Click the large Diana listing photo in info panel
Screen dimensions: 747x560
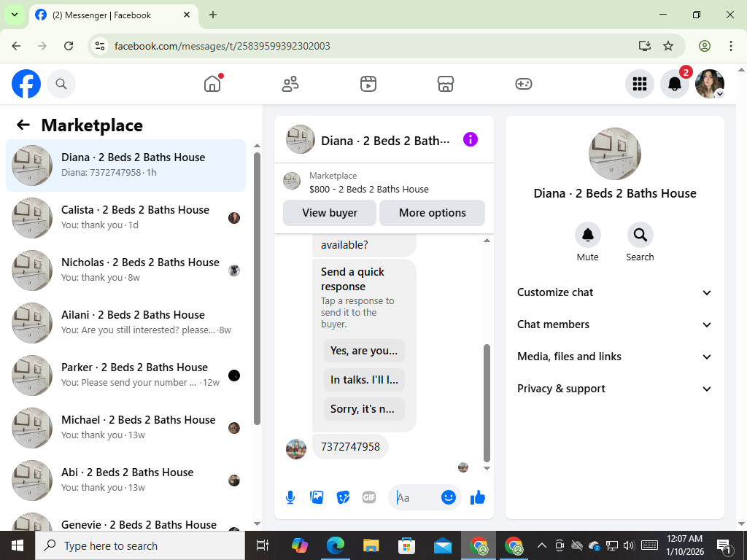coord(614,154)
